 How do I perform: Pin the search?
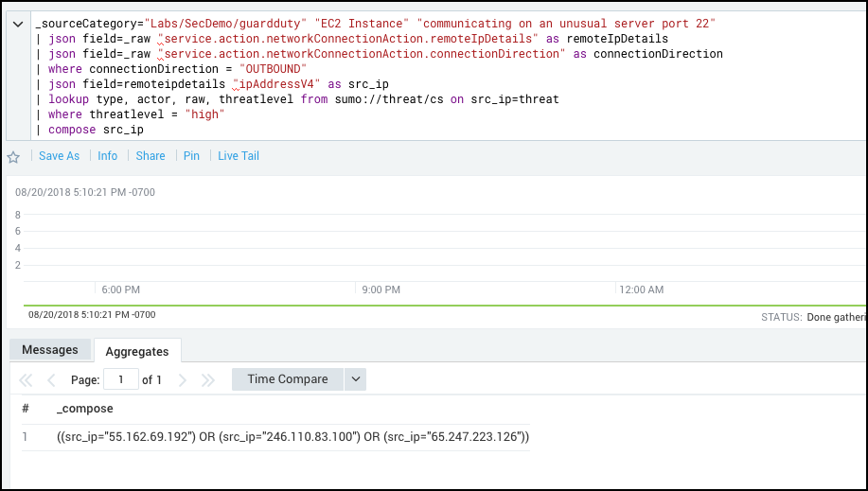[191, 156]
